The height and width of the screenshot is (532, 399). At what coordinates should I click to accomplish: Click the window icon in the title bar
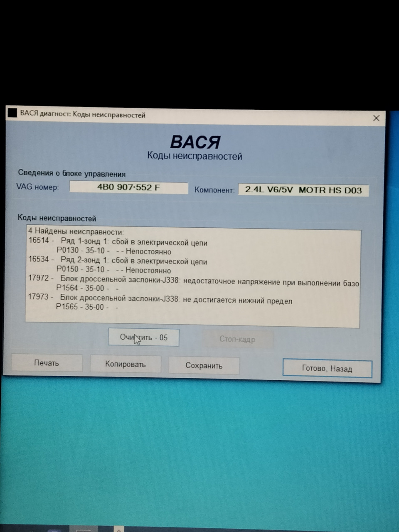(x=12, y=113)
